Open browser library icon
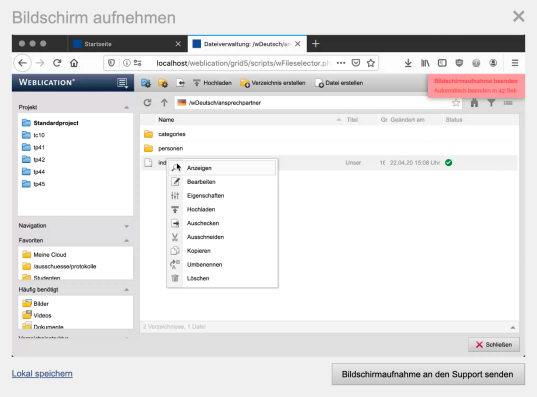Screen dimensions: 537x397 [425, 63]
